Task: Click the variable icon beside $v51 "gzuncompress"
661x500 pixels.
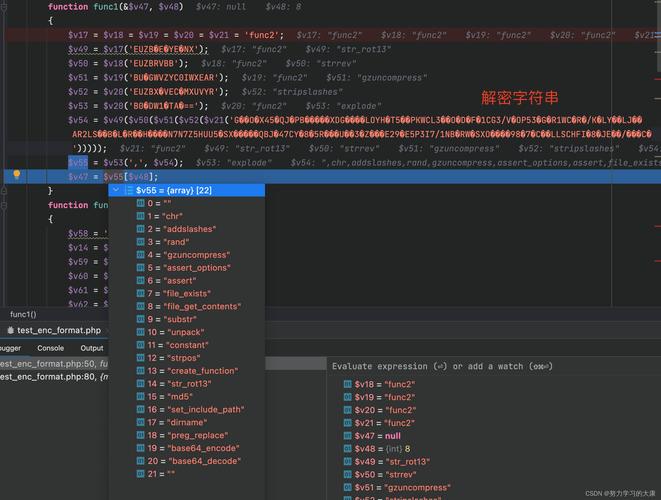Action: coord(348,487)
